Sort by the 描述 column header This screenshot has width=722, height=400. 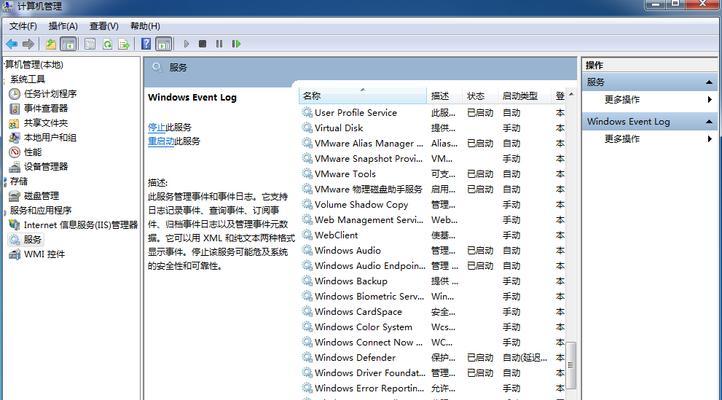tap(444, 96)
